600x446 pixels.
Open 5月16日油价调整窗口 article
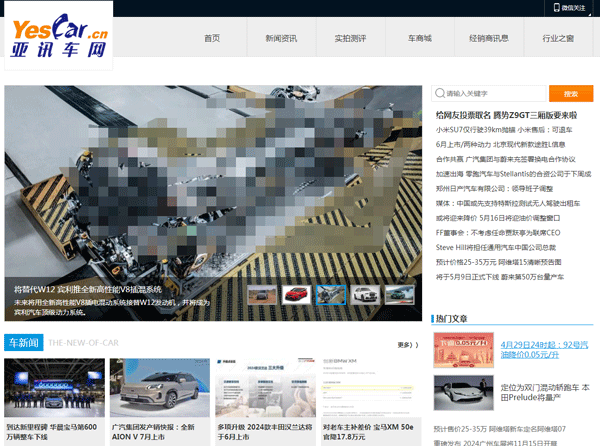pyautogui.click(x=498, y=218)
